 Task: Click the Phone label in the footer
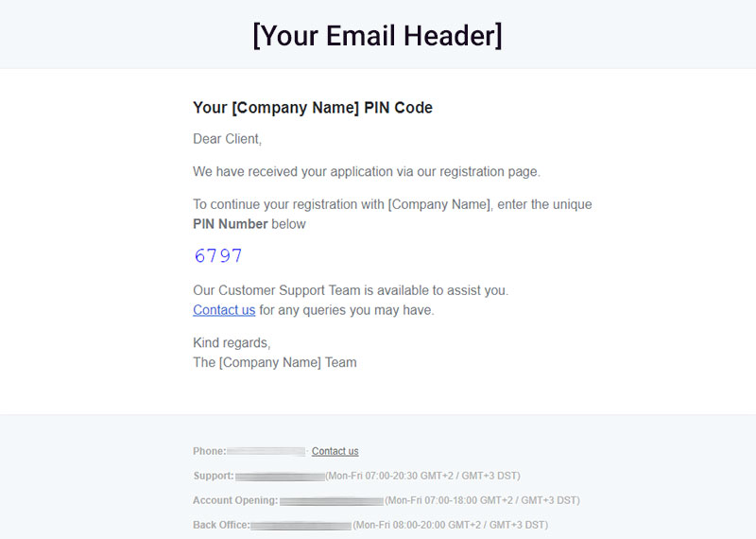(x=209, y=451)
